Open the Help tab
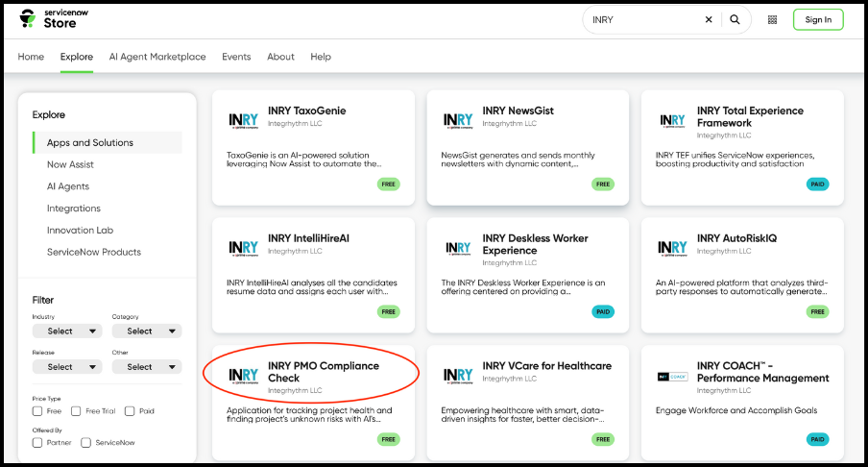 pyautogui.click(x=321, y=57)
